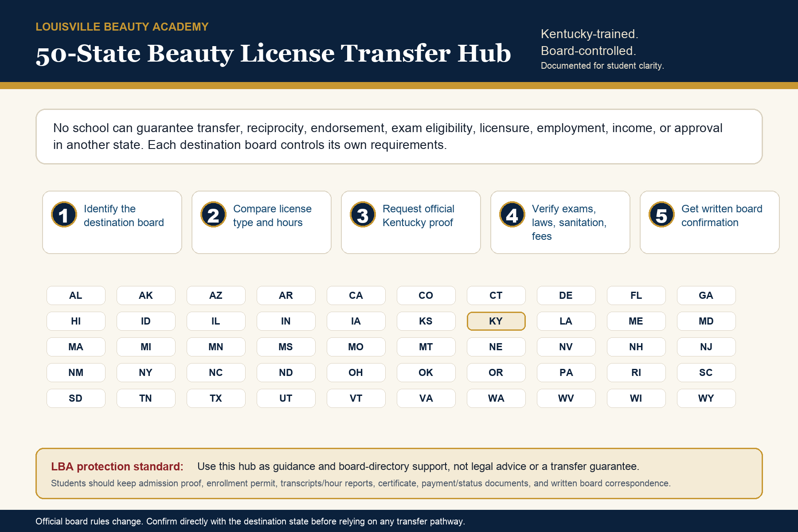Pick the IN state button
The height and width of the screenshot is (532, 798).
click(286, 321)
